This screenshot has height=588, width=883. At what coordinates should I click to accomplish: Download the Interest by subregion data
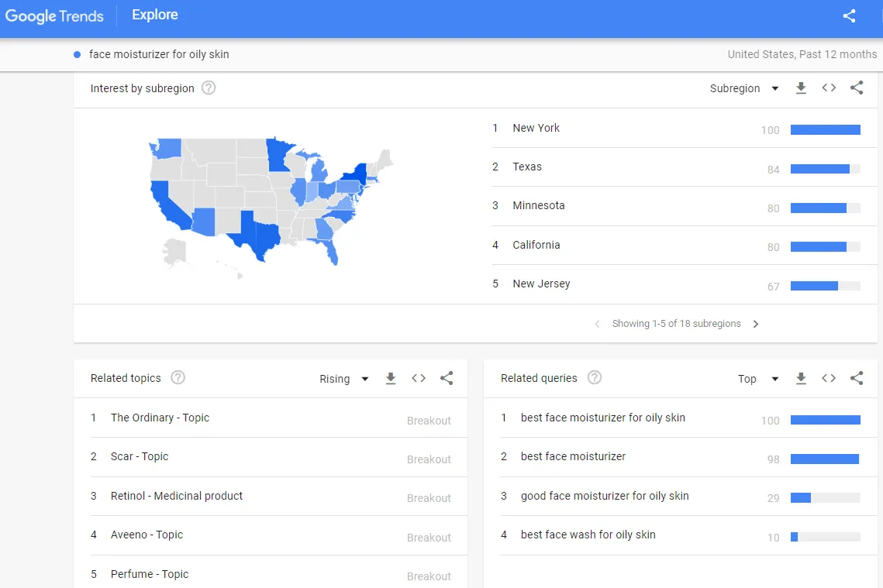(x=801, y=88)
